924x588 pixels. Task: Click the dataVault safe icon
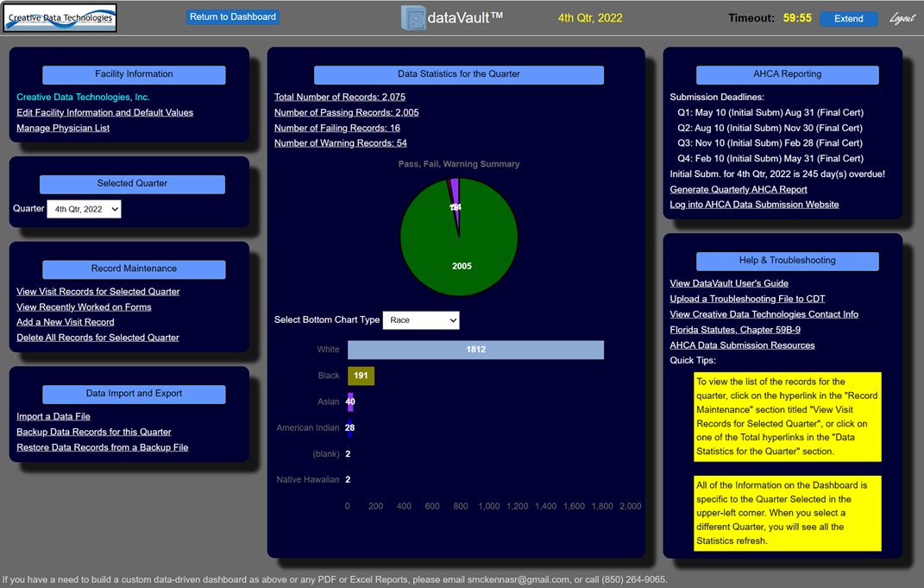pyautogui.click(x=413, y=18)
